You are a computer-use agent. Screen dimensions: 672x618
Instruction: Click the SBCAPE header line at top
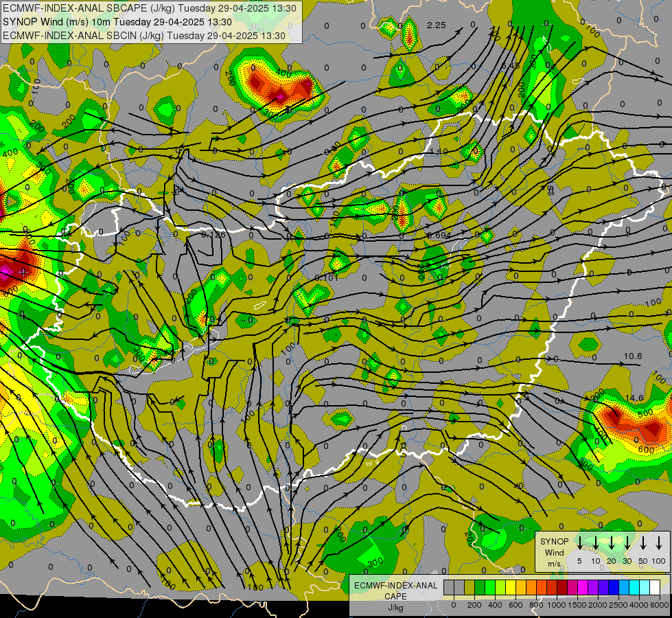point(148,8)
